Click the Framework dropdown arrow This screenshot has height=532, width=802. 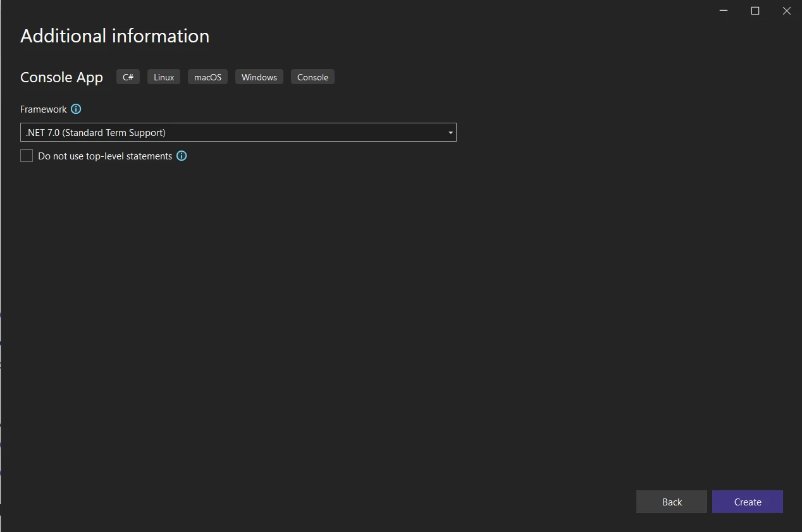point(450,133)
